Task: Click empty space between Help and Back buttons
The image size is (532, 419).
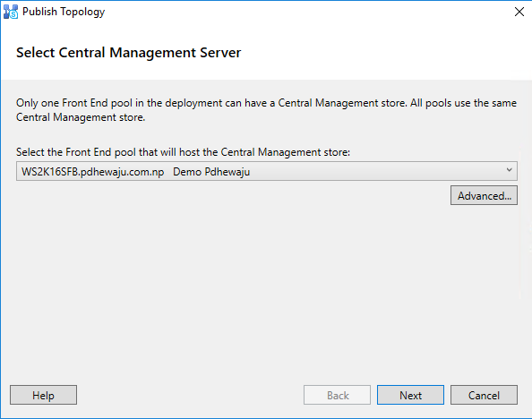Action: (190, 395)
